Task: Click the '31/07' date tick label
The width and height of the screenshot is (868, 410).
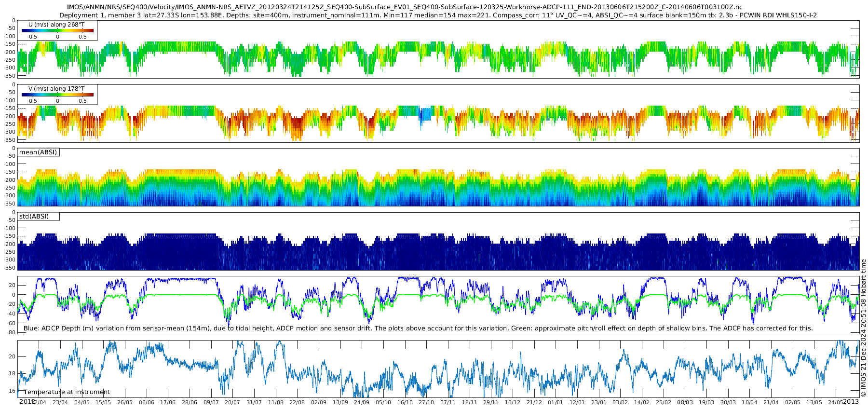Action: click(x=254, y=402)
